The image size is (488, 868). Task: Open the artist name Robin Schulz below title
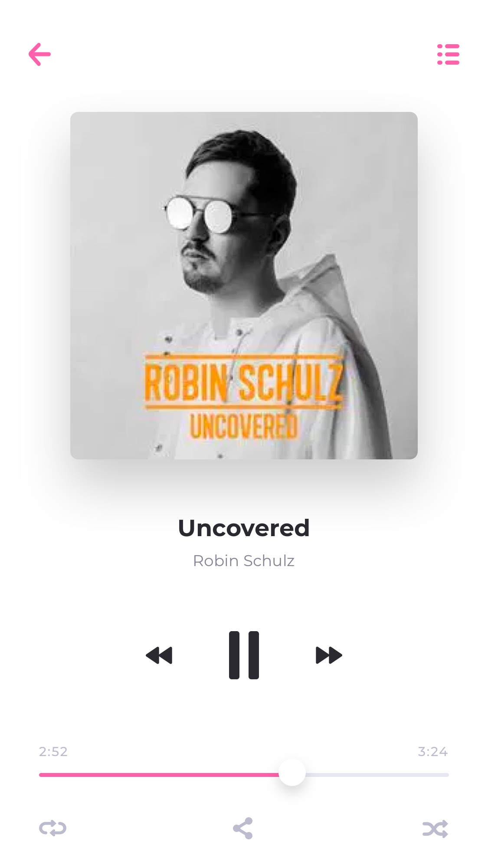[244, 561]
